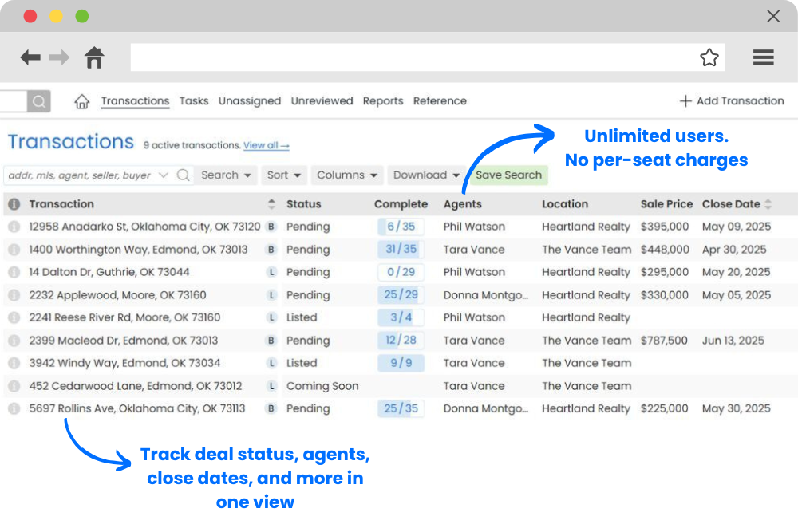Open the browser hamburger menu
The height and width of the screenshot is (532, 798).
pyautogui.click(x=764, y=57)
